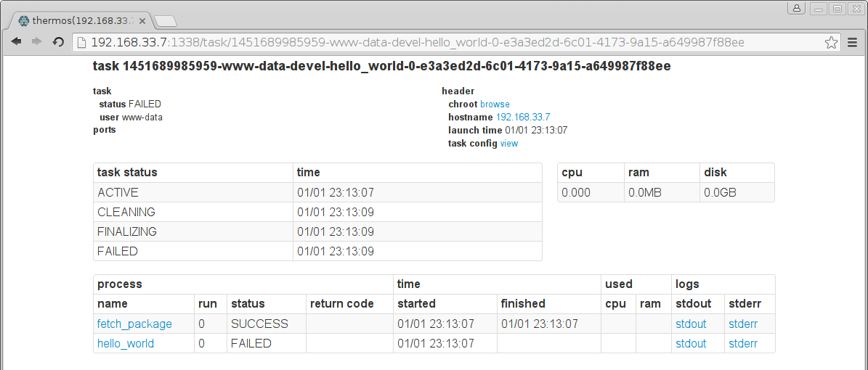This screenshot has width=868, height=370.
Task: Click the address bar URL field
Action: coord(436,43)
